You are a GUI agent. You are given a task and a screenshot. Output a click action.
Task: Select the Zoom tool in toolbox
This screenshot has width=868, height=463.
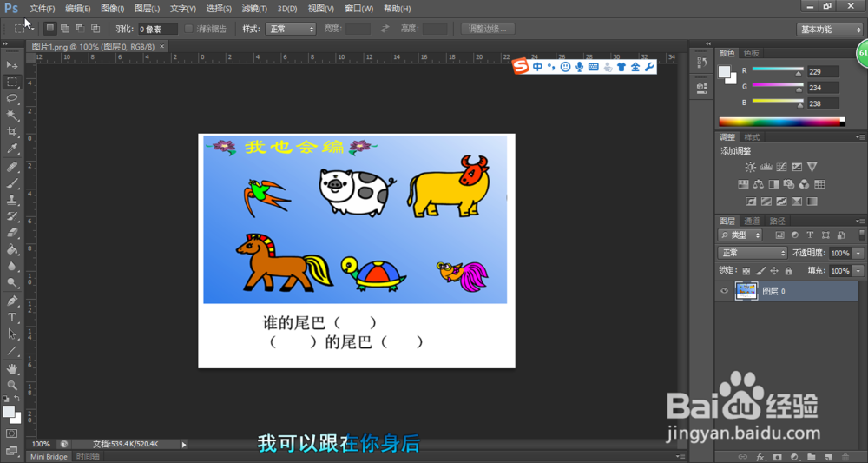coord(11,386)
